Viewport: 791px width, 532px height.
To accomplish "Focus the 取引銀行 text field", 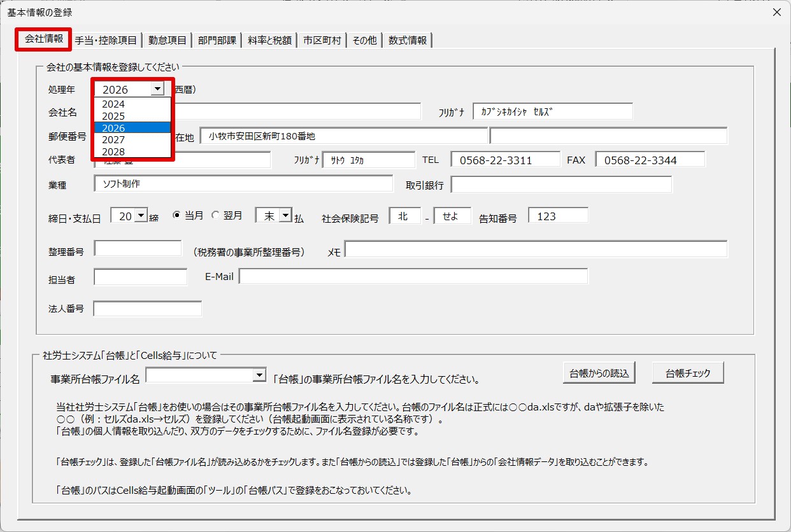I will [x=562, y=185].
